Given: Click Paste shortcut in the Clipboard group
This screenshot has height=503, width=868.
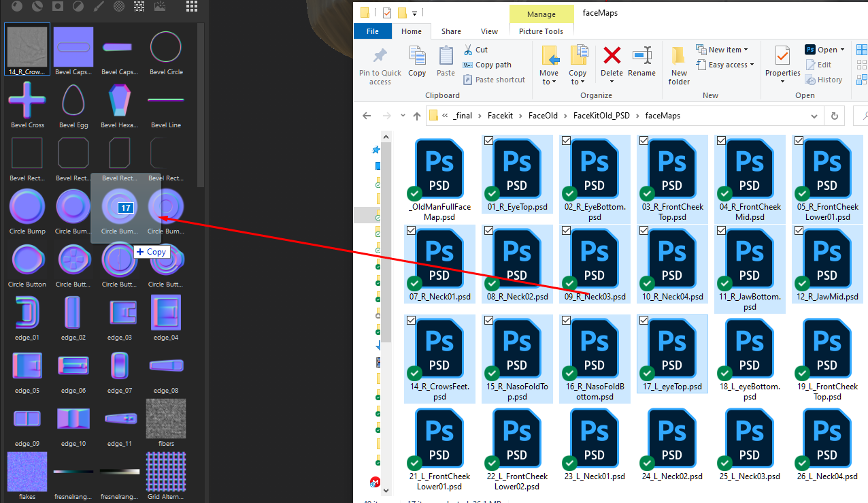Looking at the screenshot, I should pyautogui.click(x=494, y=80).
